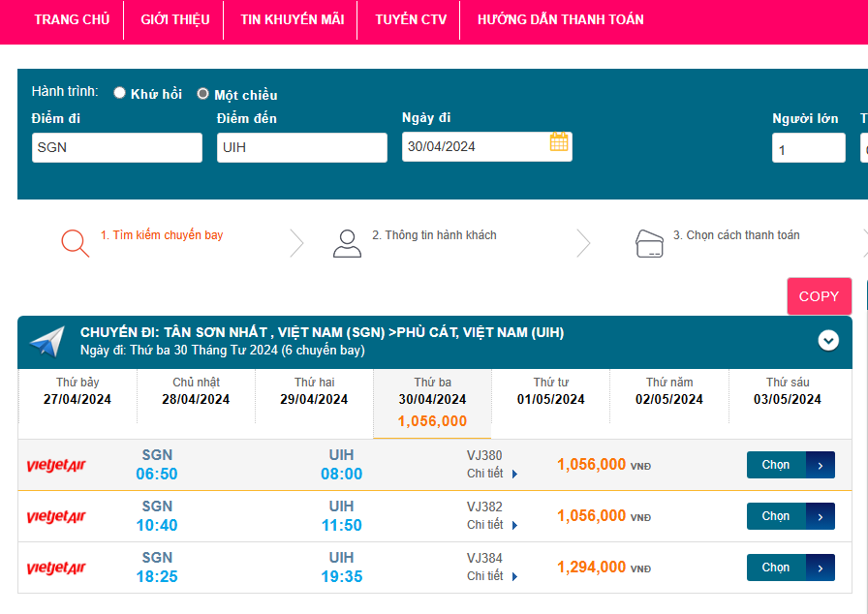Collapse the departure flight list chevron

[828, 340]
